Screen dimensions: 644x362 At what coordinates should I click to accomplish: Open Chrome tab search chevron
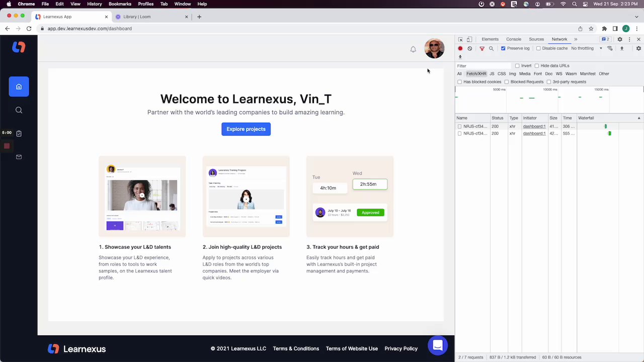click(x=637, y=17)
